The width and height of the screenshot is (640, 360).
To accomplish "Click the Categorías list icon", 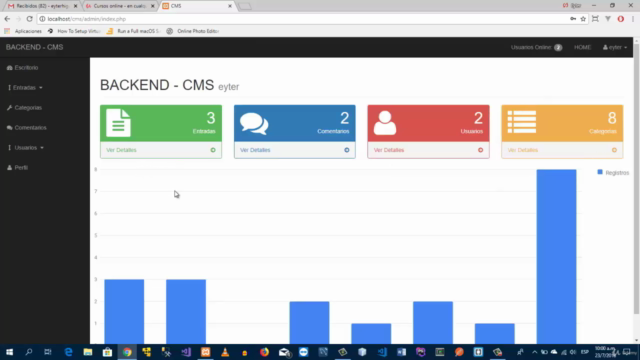I will click(522, 122).
